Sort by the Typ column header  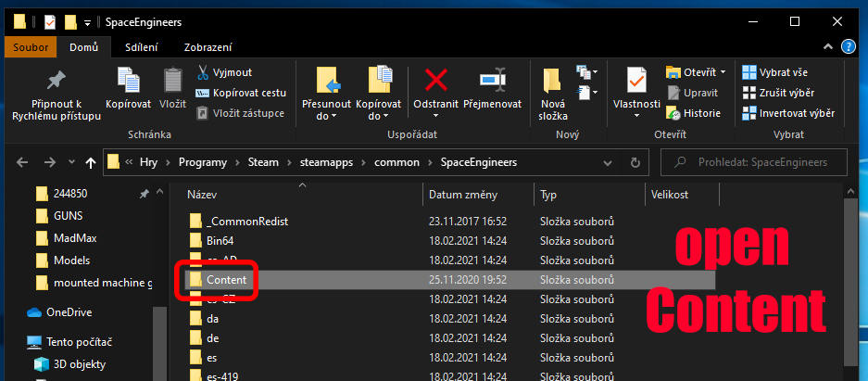pos(590,195)
